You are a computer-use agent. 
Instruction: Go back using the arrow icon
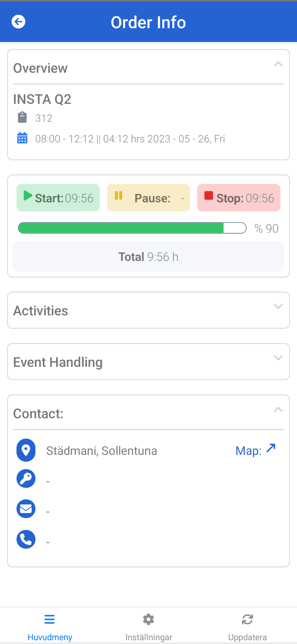[x=18, y=22]
